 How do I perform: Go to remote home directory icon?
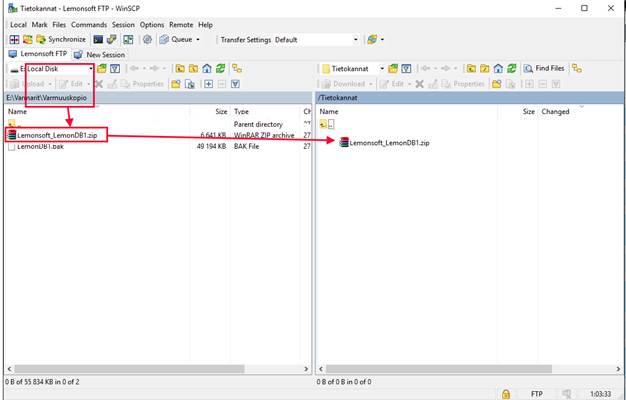pyautogui.click(x=498, y=69)
